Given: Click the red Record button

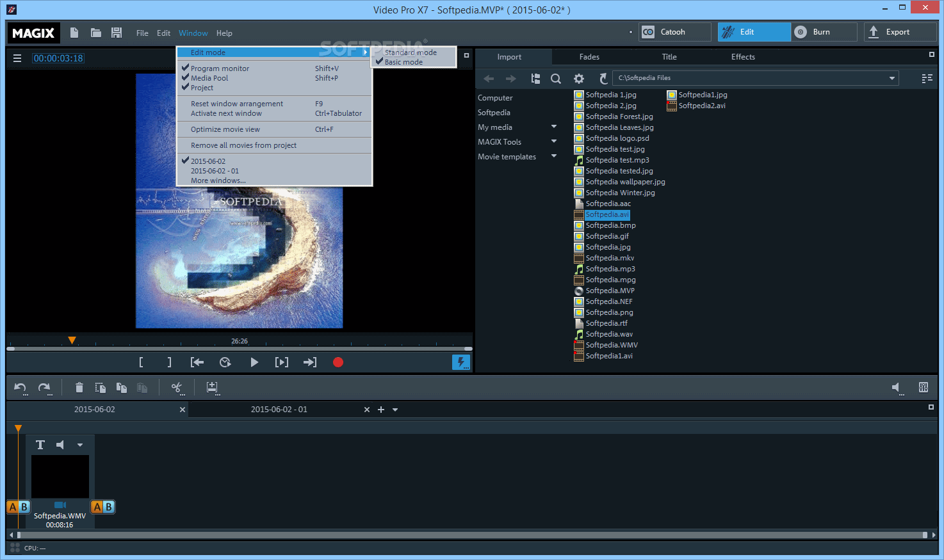Looking at the screenshot, I should pos(338,362).
